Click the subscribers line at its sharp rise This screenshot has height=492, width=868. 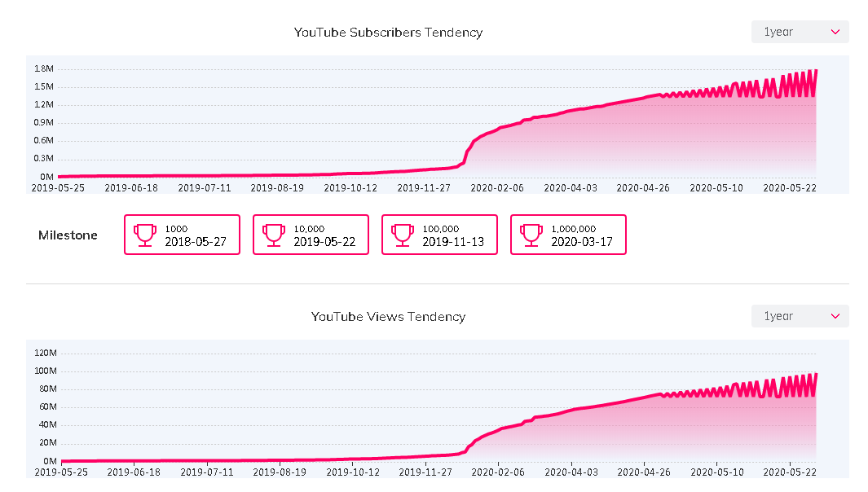click(467, 153)
